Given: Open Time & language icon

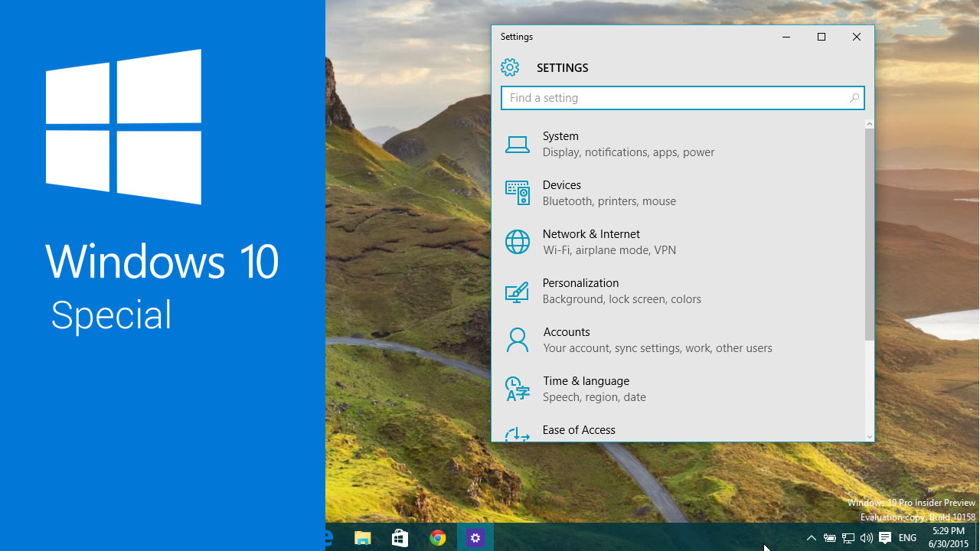Looking at the screenshot, I should point(518,389).
